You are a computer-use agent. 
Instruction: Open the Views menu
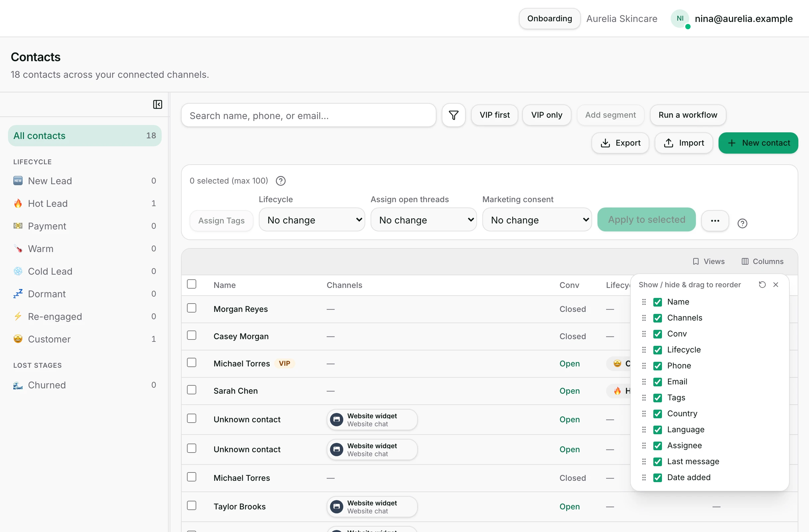[709, 261]
